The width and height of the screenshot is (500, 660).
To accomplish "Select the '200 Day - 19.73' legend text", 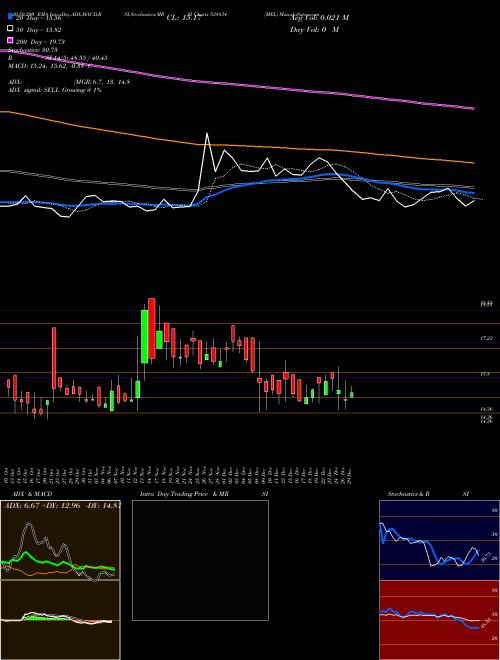I will [x=40, y=42].
